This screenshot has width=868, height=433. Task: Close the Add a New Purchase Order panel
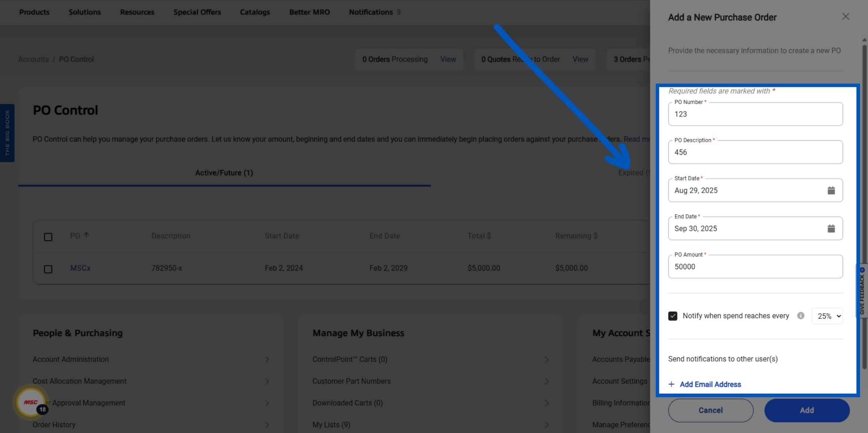845,17
